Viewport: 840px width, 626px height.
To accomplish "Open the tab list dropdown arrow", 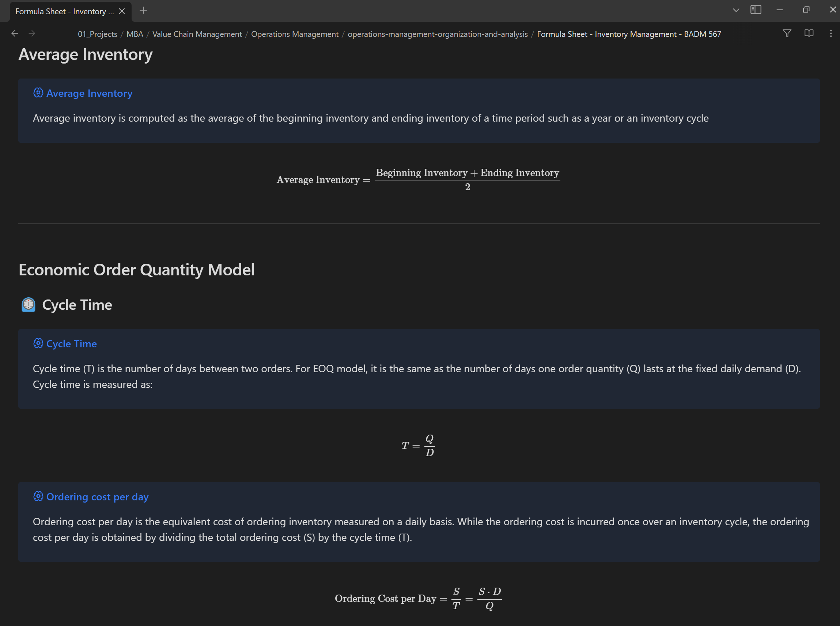I will click(736, 10).
